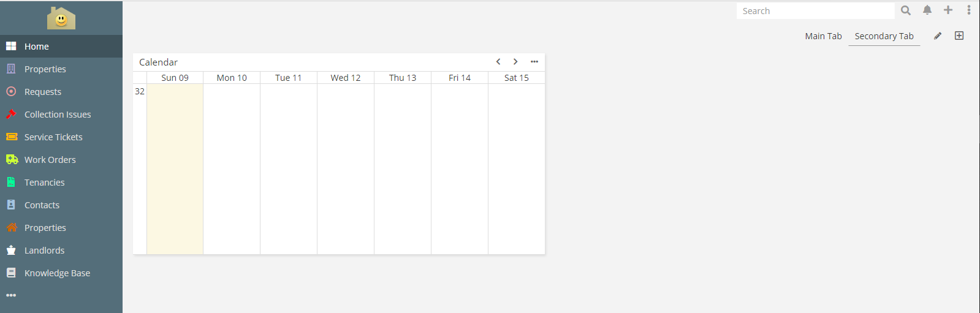The image size is (980, 313).
Task: Click the search magnifier icon
Action: coord(906,10)
